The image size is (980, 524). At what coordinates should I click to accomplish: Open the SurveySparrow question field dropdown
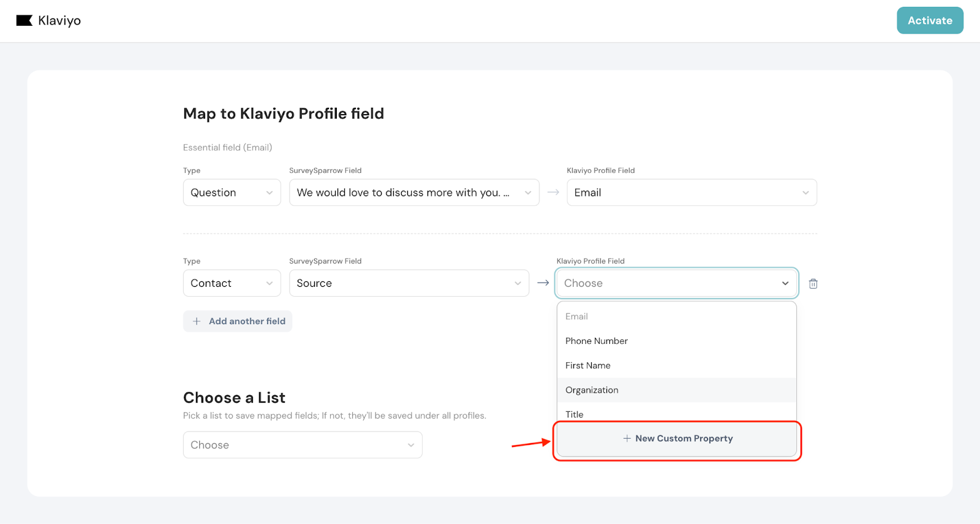pos(413,192)
